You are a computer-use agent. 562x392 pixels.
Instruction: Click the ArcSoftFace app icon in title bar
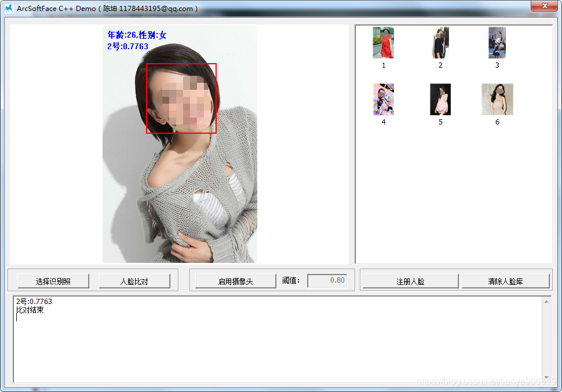pyautogui.click(x=9, y=8)
